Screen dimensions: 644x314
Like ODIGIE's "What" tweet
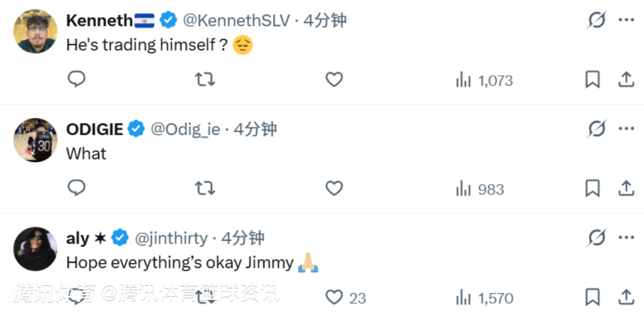point(334,189)
